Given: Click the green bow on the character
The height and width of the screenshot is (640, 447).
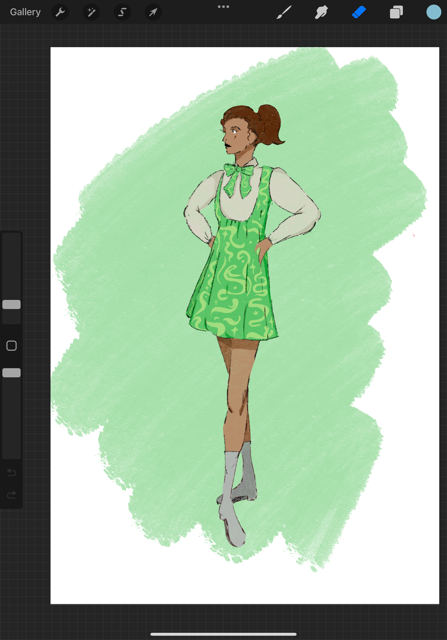Looking at the screenshot, I should [239, 178].
